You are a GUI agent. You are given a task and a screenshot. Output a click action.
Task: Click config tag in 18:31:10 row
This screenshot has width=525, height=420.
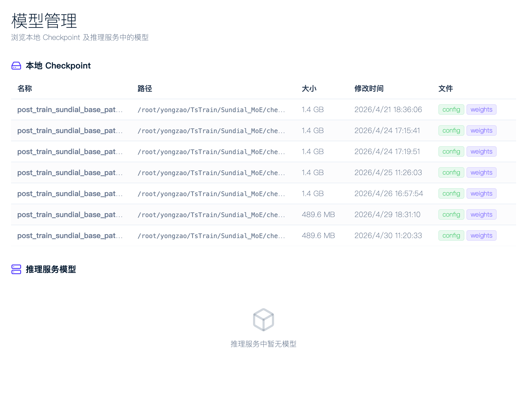[451, 214]
